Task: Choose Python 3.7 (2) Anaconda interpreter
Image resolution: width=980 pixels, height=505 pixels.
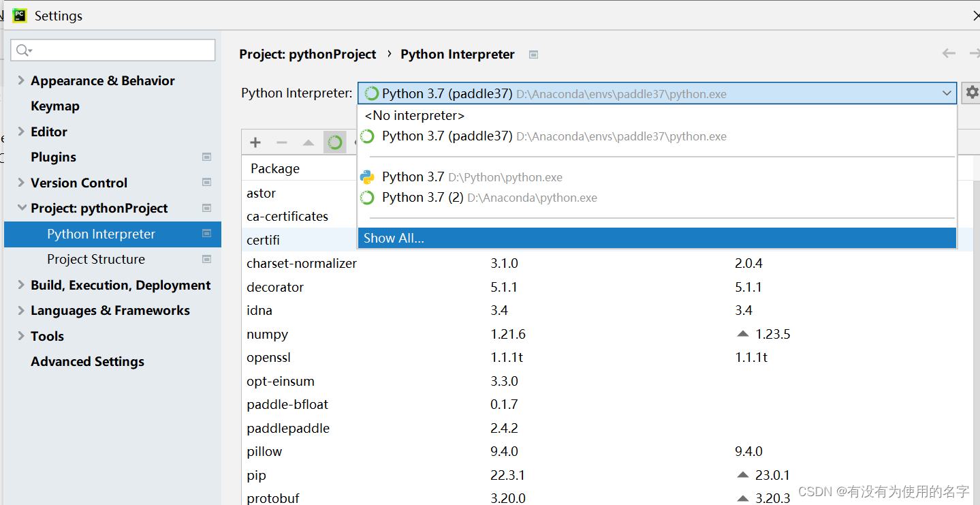Action: [657, 198]
